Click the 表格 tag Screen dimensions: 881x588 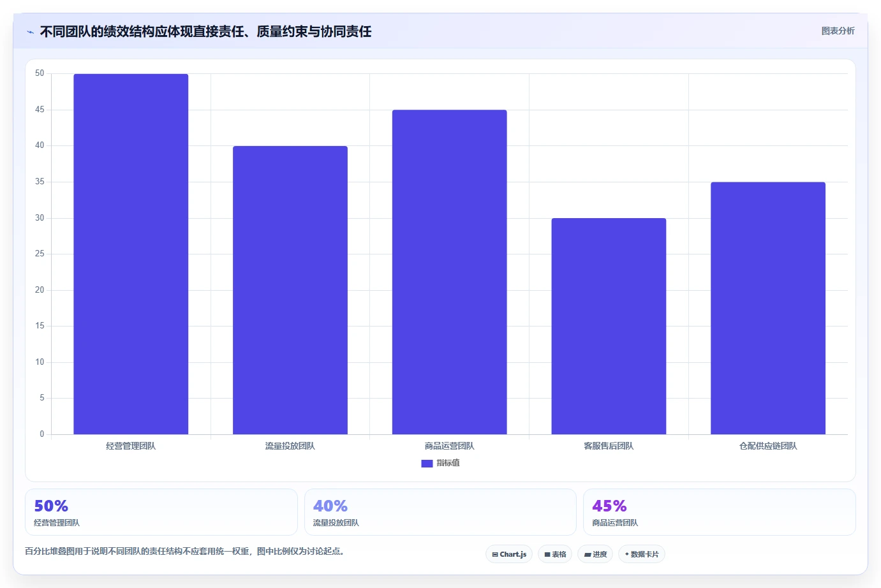[555, 554]
